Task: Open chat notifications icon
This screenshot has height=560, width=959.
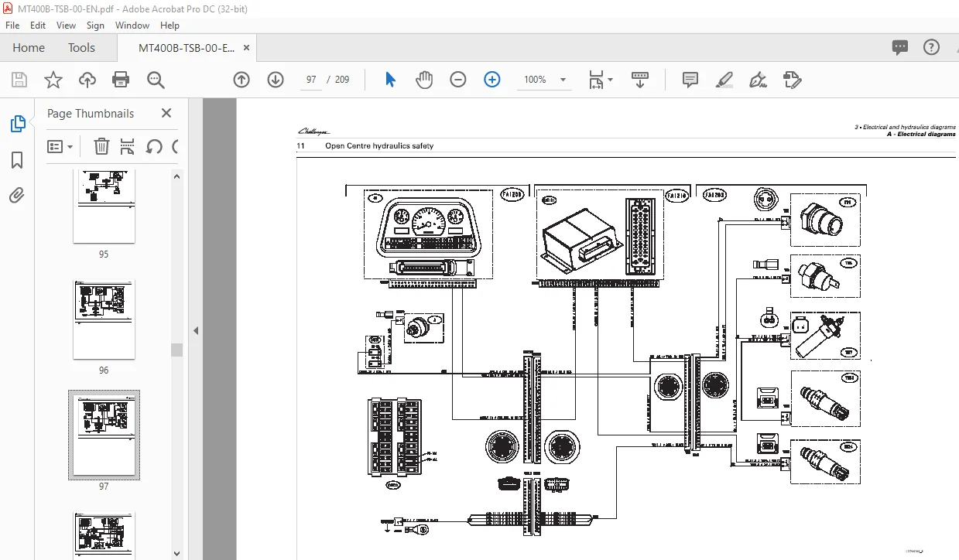Action: [x=899, y=47]
